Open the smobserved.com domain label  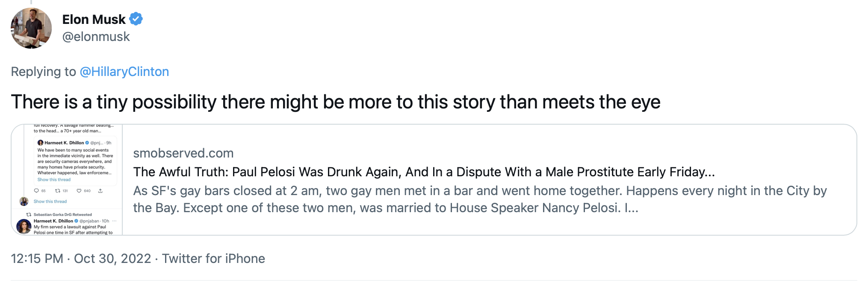(x=183, y=153)
